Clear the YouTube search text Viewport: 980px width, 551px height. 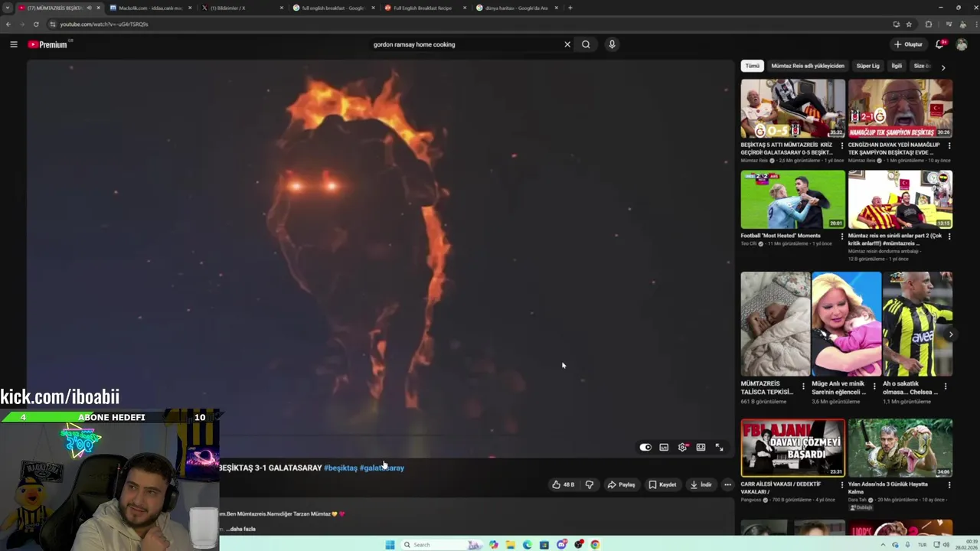[567, 44]
